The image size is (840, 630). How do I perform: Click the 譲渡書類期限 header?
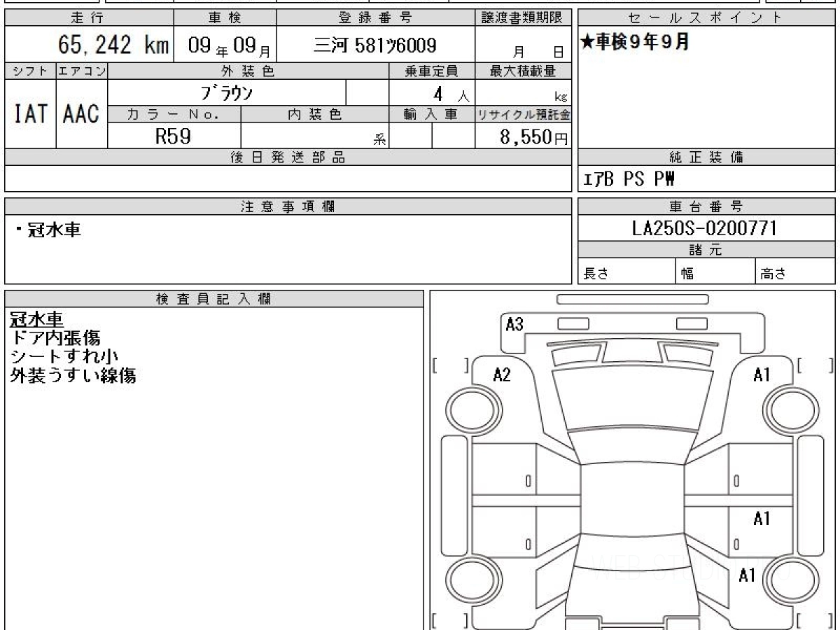click(x=523, y=18)
